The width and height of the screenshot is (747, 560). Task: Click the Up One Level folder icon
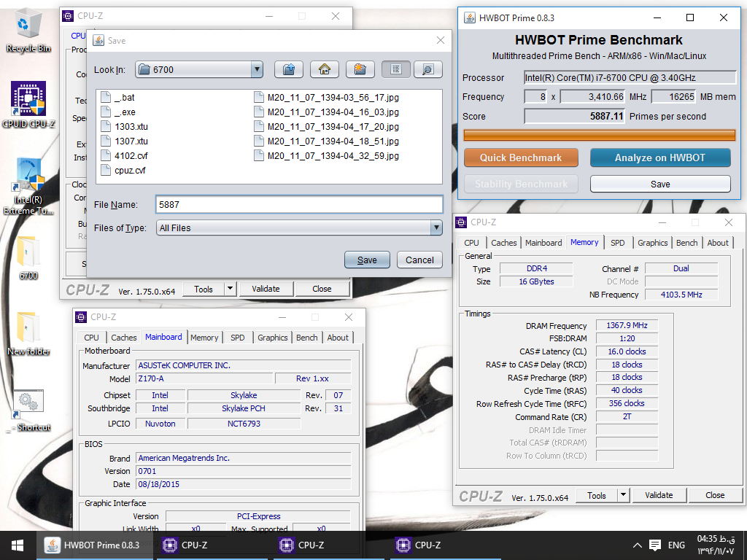[x=289, y=69]
